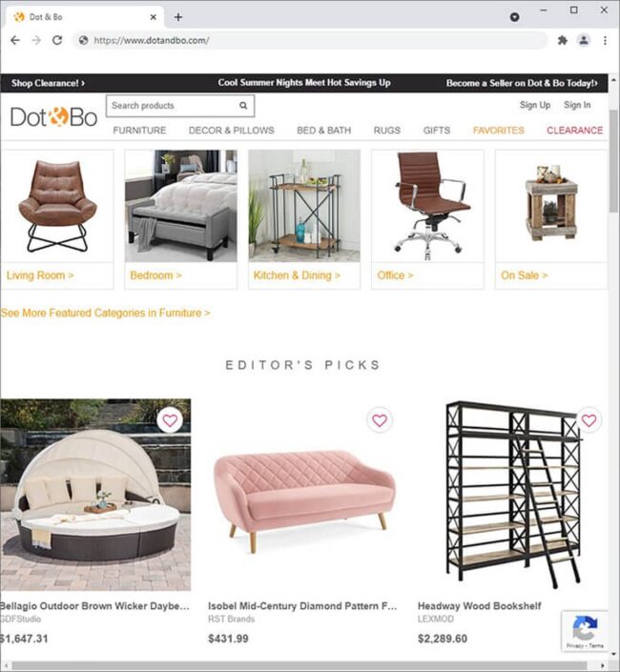The width and height of the screenshot is (620, 672).
Task: Open the DECOR & PILLOWS menu
Action: (232, 131)
